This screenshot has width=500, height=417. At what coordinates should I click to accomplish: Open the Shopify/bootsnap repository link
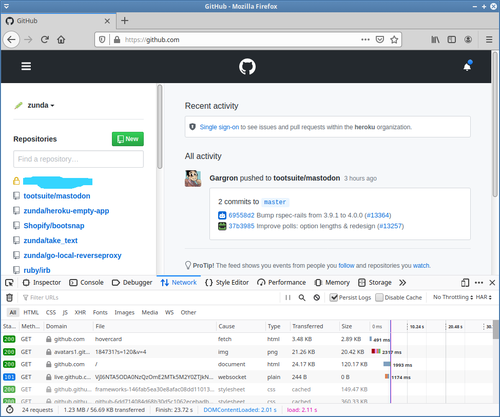pyautogui.click(x=54, y=226)
